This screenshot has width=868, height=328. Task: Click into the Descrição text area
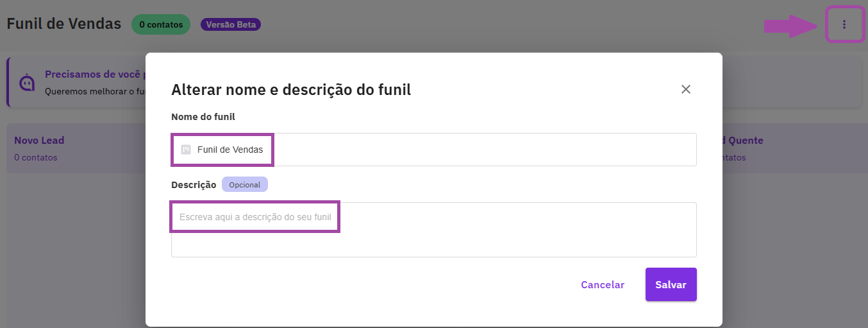pyautogui.click(x=433, y=230)
